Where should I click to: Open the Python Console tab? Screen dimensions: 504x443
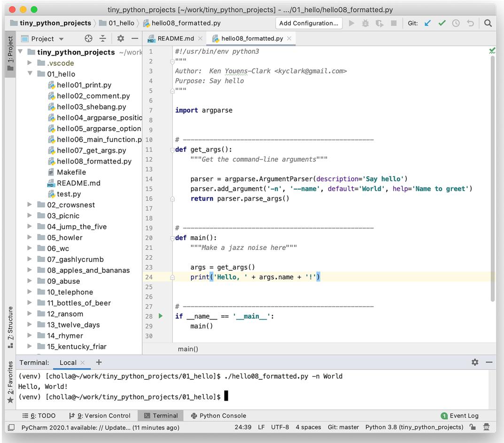218,415
